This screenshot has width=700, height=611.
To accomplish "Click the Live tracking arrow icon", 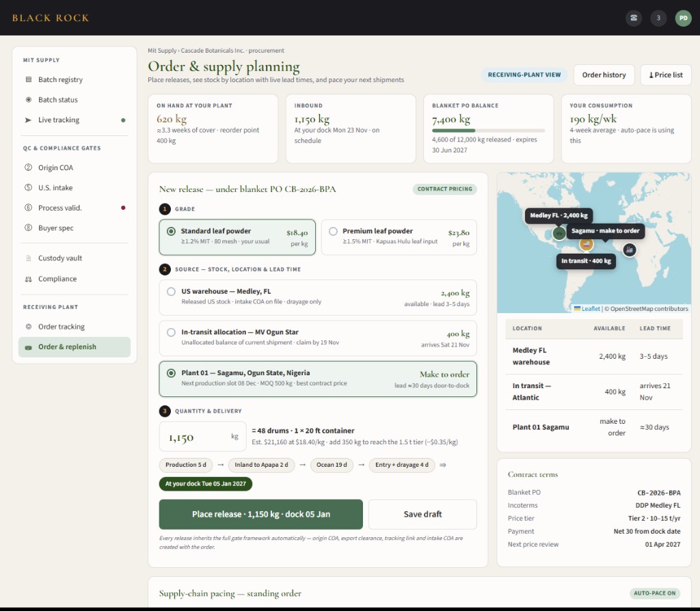I will click(x=28, y=120).
